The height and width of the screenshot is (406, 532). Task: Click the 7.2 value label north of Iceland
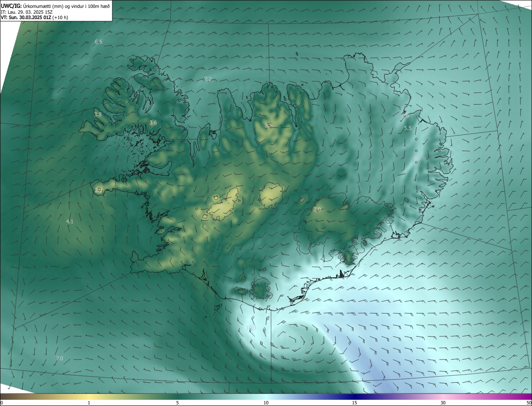208,79
